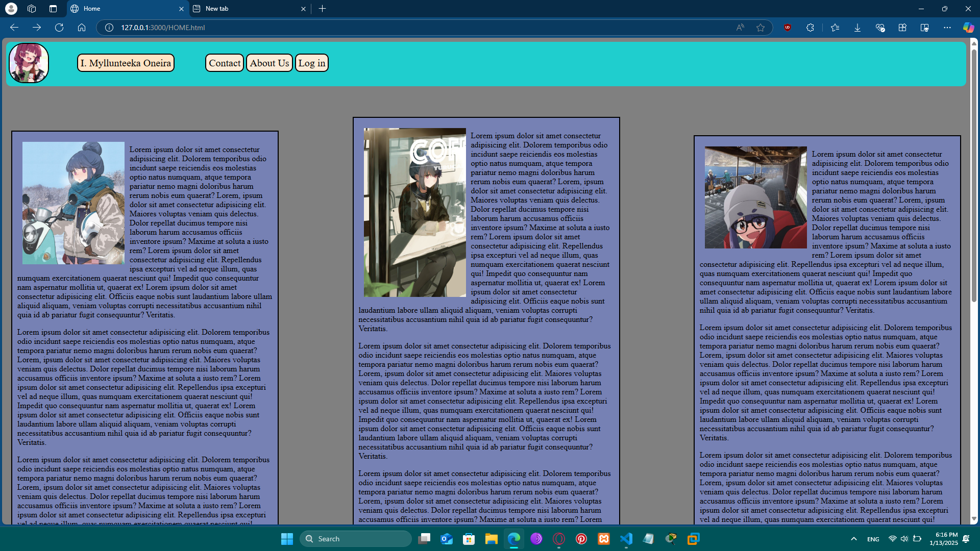Show hidden system tray icons
Viewport: 980px width, 551px height.
[853, 539]
